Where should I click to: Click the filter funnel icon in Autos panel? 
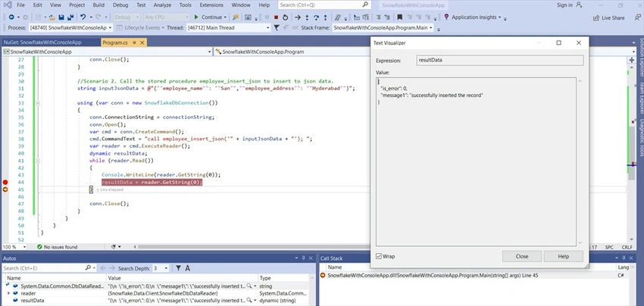179,268
